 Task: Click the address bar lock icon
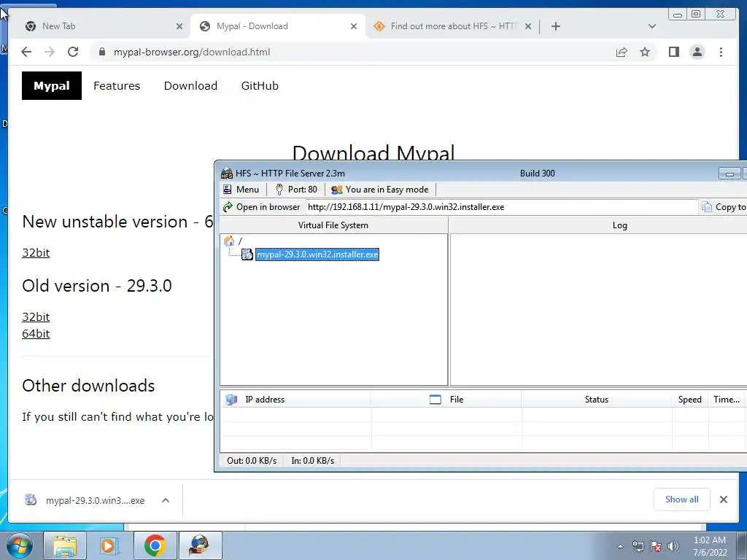(101, 52)
